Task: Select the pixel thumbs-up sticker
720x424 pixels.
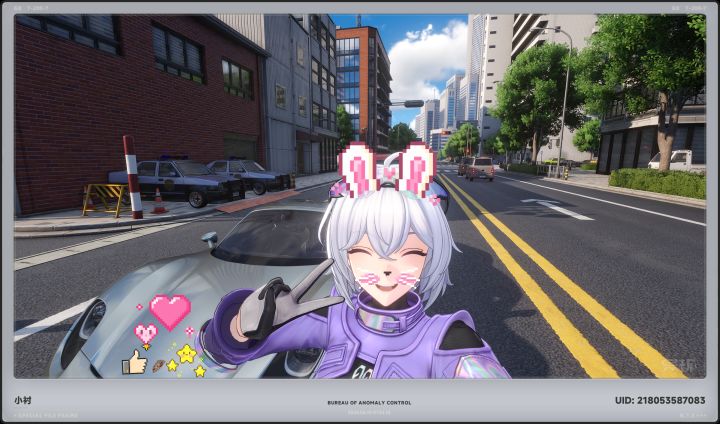Action: [x=134, y=362]
